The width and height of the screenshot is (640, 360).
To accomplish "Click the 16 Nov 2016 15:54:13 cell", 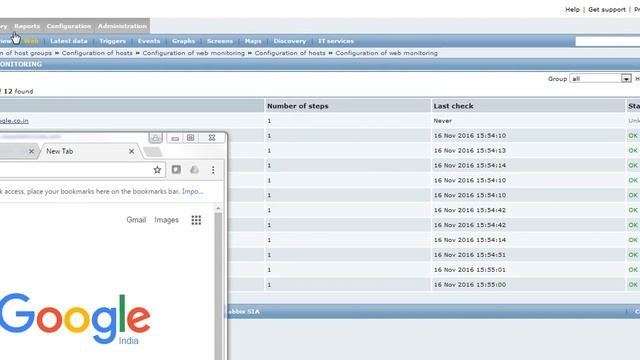I will click(x=469, y=151).
